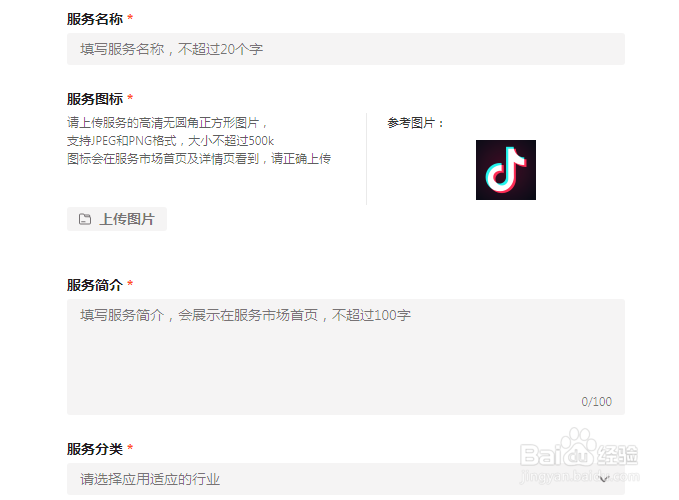This screenshot has height=500, width=679.
Task: Click the TikTok reference logo image
Action: click(x=505, y=170)
